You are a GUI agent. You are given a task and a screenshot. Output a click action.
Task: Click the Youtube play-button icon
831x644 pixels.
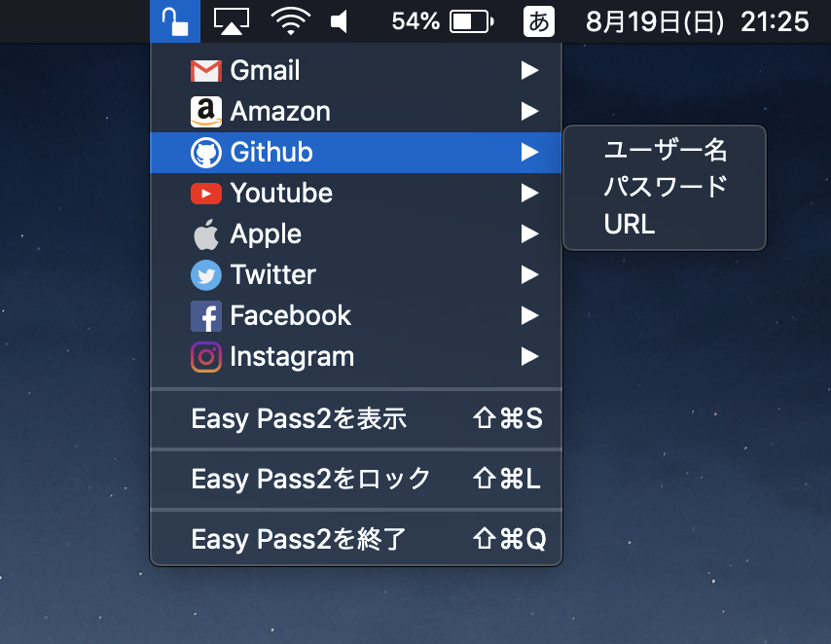pos(206,194)
